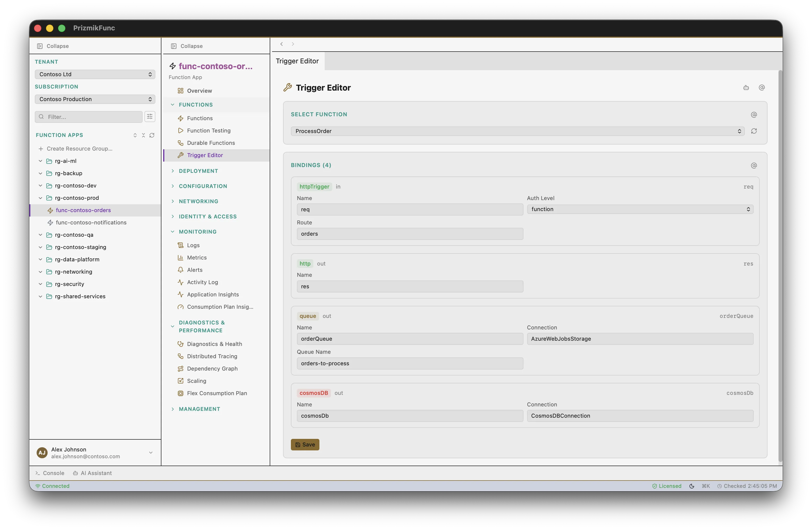
Task: Click the @ icon beside SELECT FUNCTION
Action: pyautogui.click(x=754, y=115)
